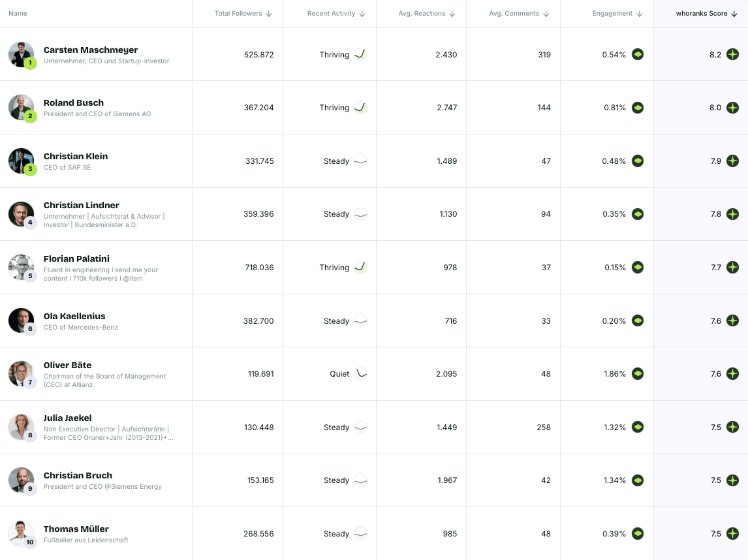748x560 pixels.
Task: Open Oliver Bäte name link
Action: (x=67, y=366)
